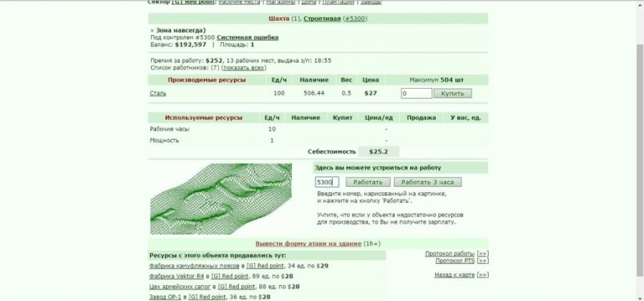Open the Сталь resource link

157,93
